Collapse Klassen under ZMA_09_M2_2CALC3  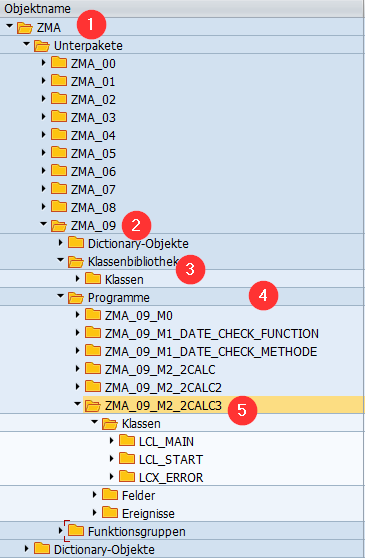pyautogui.click(x=95, y=422)
